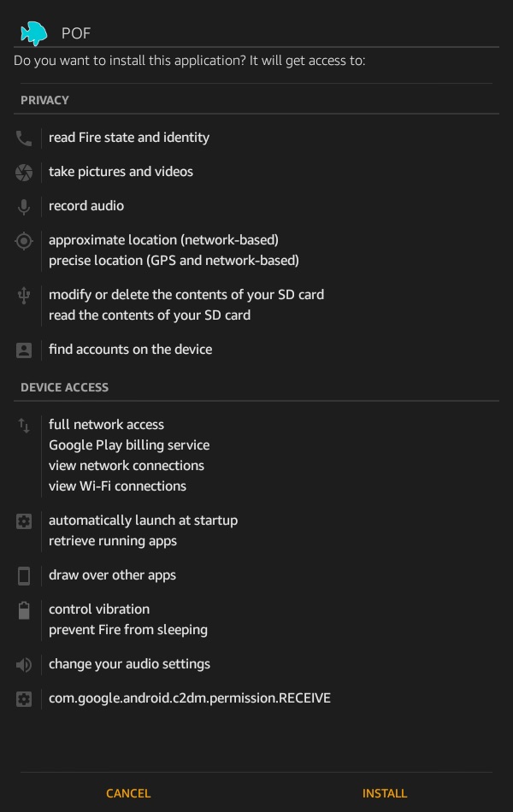
Task: Click the POF fish app icon
Action: click(x=33, y=33)
